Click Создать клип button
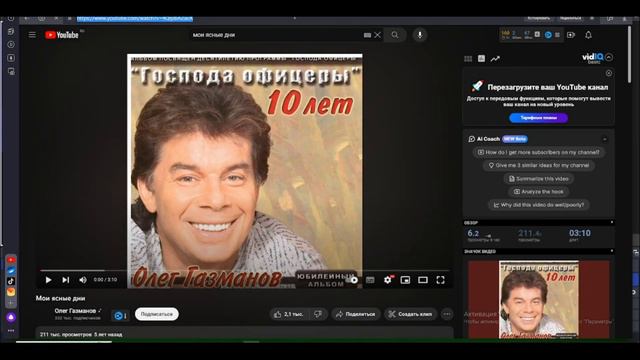This screenshot has width=640, height=360. [x=410, y=314]
